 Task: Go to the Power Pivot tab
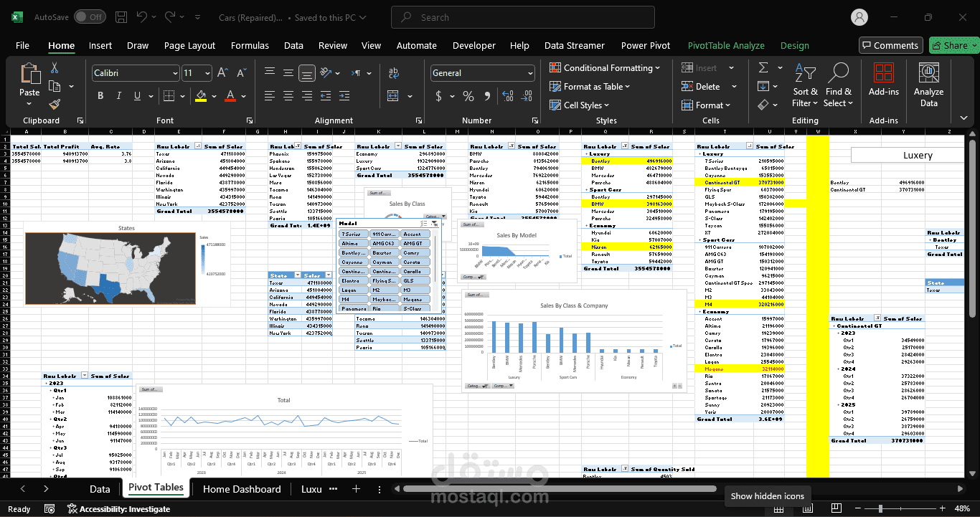(646, 45)
